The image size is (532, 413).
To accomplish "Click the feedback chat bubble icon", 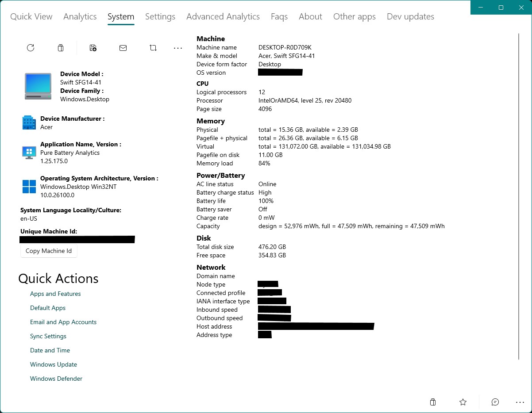I will [495, 402].
